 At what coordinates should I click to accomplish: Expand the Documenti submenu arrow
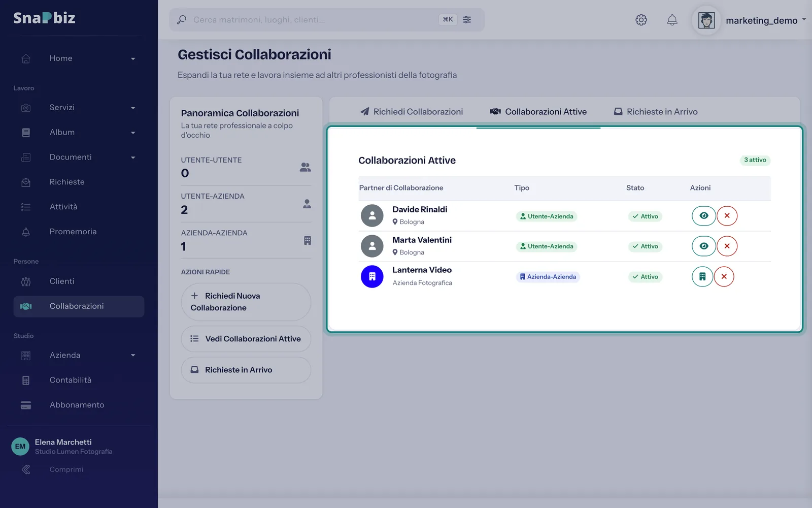pos(133,157)
